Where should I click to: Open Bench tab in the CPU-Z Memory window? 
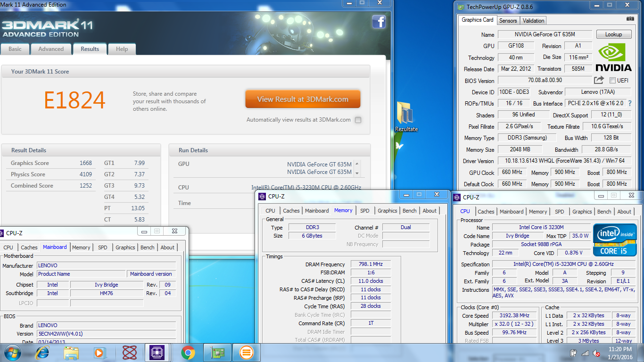pos(409,211)
